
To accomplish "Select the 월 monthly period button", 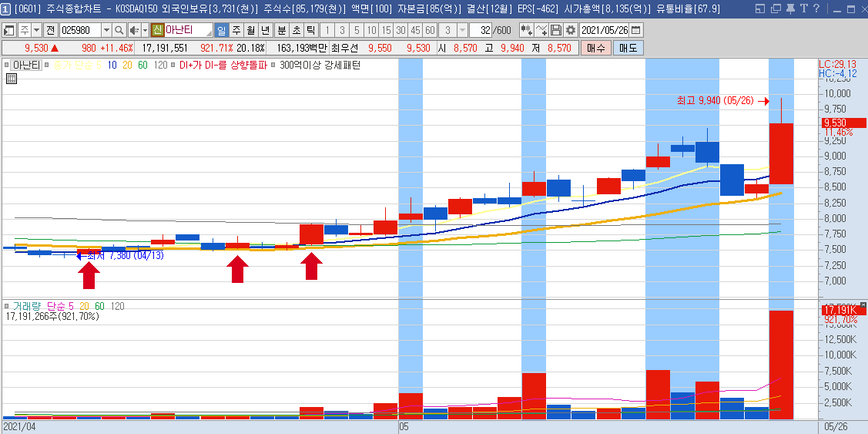I will [x=250, y=31].
